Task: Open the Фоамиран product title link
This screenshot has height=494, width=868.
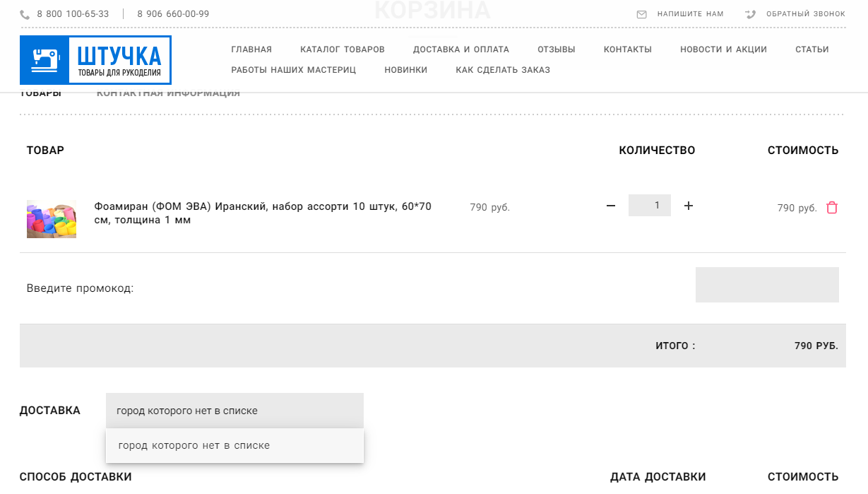Action: coord(263,213)
